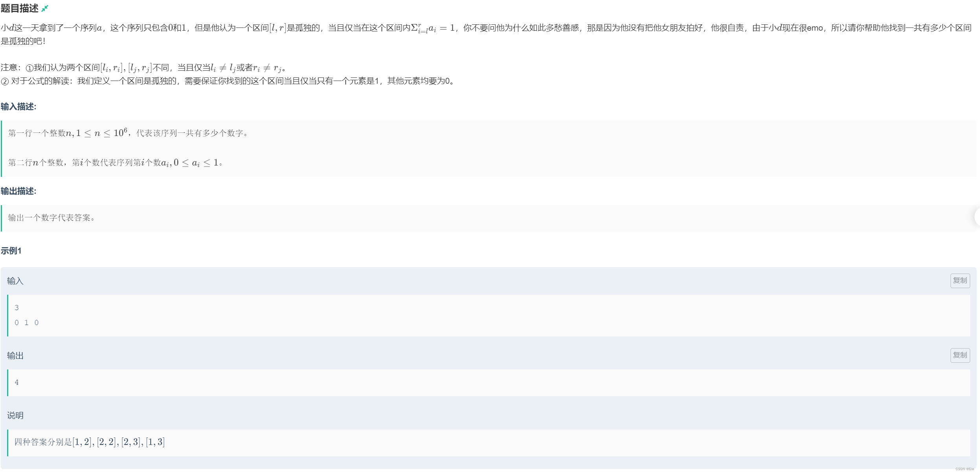Image resolution: width=980 pixels, height=474 pixels.
Task: Click the note starting 注意：①我们认为两个区间
Action: click(x=143, y=68)
